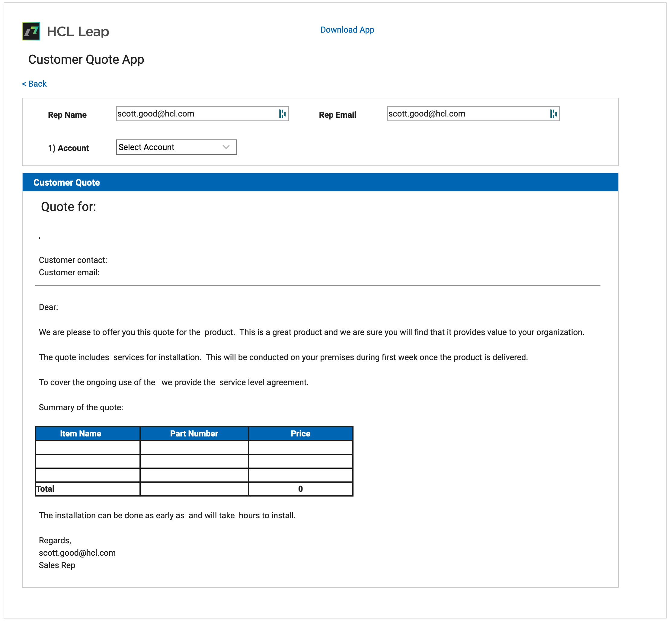Click the installation hours sentence
672x623 pixels.
pos(167,516)
